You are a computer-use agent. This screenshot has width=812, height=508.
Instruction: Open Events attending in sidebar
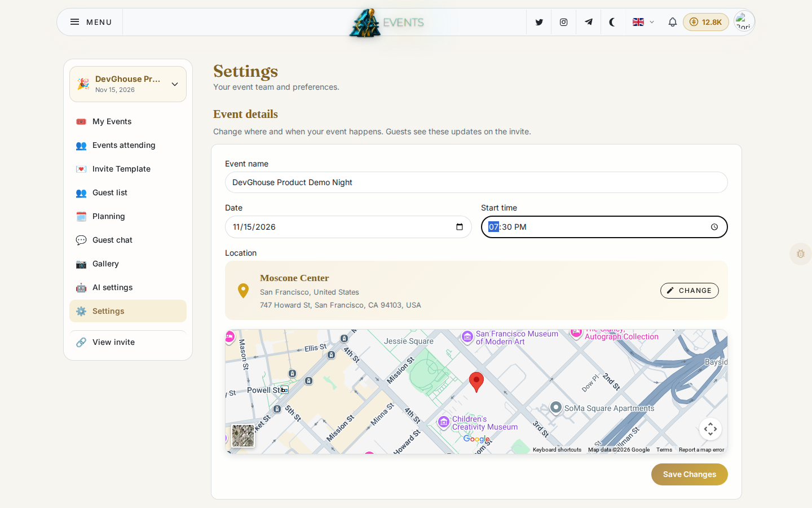pyautogui.click(x=128, y=145)
